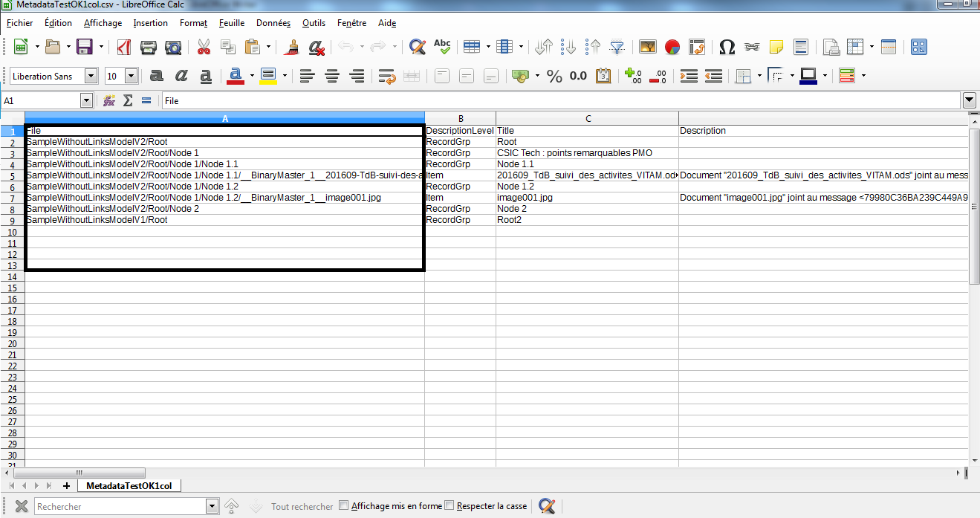
Task: Open the Données menu
Action: pos(273,23)
